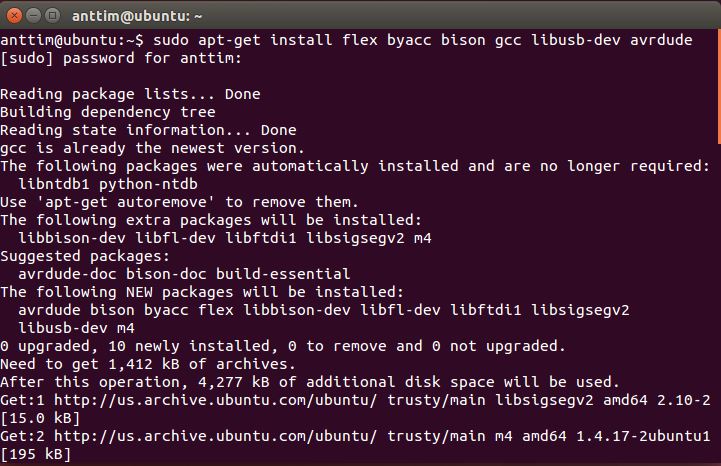
Task: Click the word 'avrdude' in the command
Action: (661, 40)
